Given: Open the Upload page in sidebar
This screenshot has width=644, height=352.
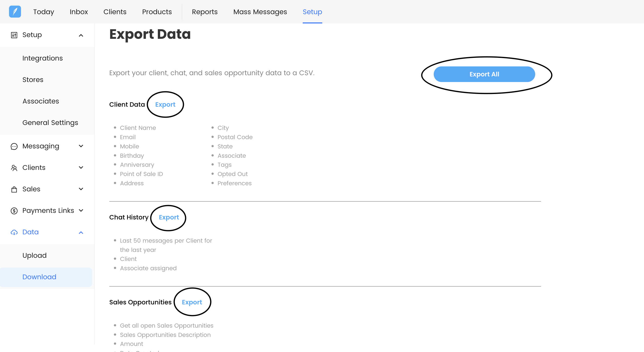Looking at the screenshot, I should [34, 255].
